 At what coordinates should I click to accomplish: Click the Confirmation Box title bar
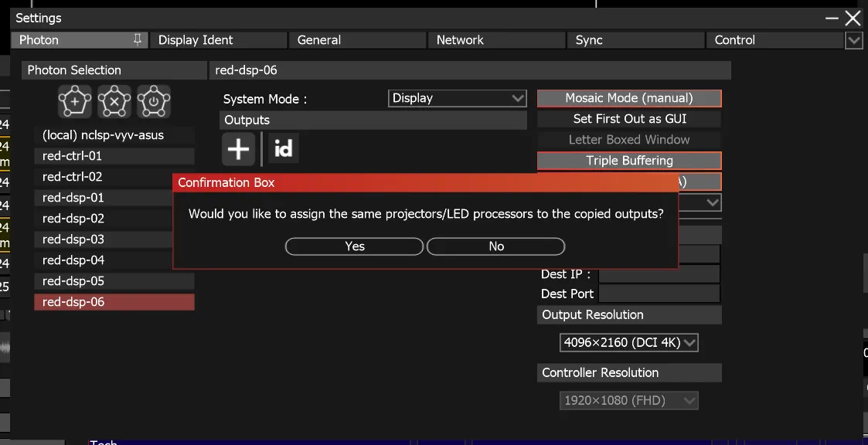425,182
